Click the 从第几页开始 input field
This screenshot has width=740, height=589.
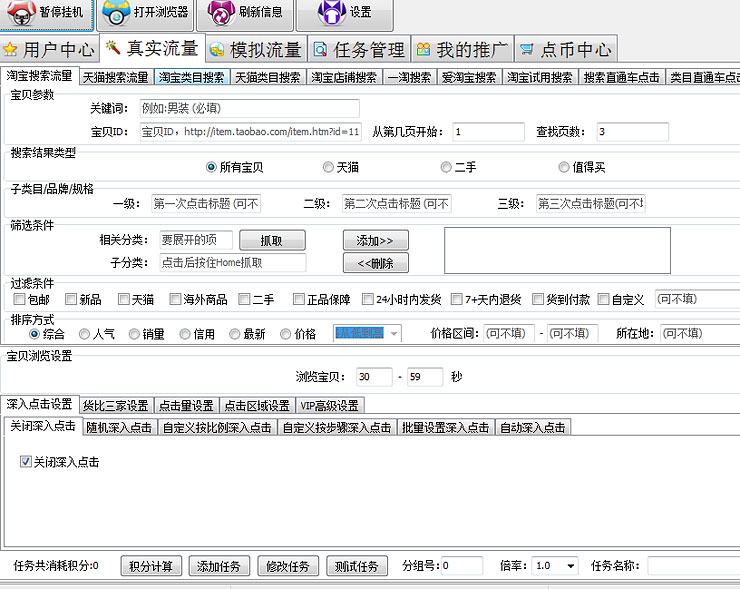tap(488, 132)
